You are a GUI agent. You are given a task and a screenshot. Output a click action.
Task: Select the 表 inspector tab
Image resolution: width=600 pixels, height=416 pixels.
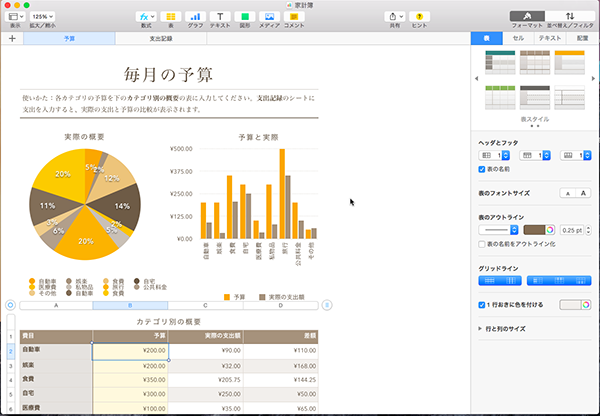(x=486, y=38)
